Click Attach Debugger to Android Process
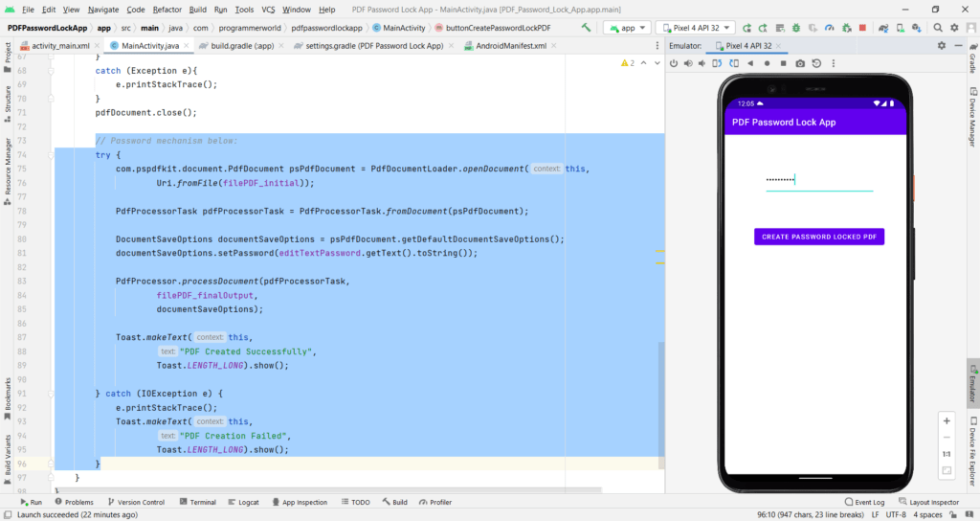980x521 pixels. click(x=846, y=28)
